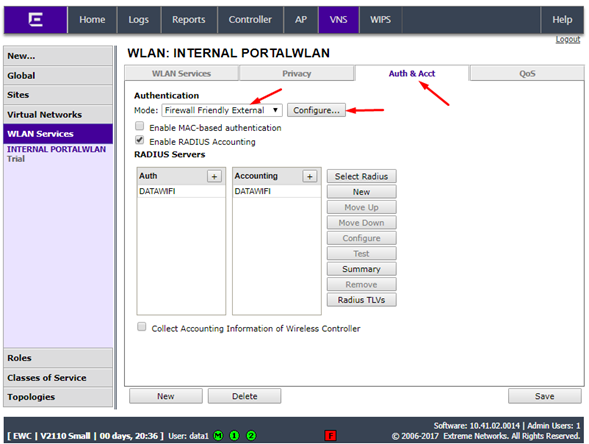Open Virtual Networks in the sidebar
This screenshot has height=444, width=589.
click(58, 115)
